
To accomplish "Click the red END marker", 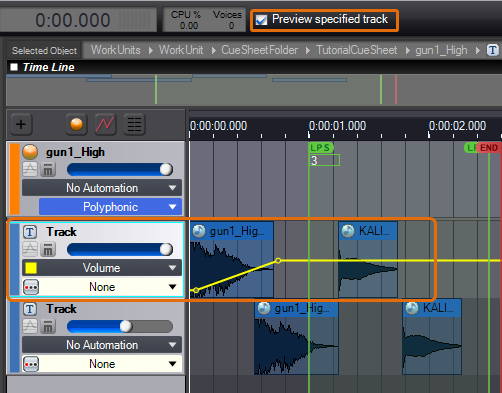I will click(489, 148).
